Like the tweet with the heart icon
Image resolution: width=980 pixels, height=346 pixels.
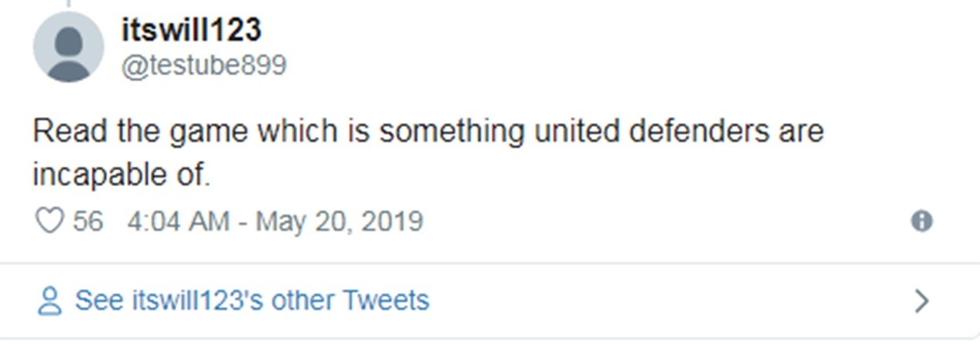tap(49, 221)
